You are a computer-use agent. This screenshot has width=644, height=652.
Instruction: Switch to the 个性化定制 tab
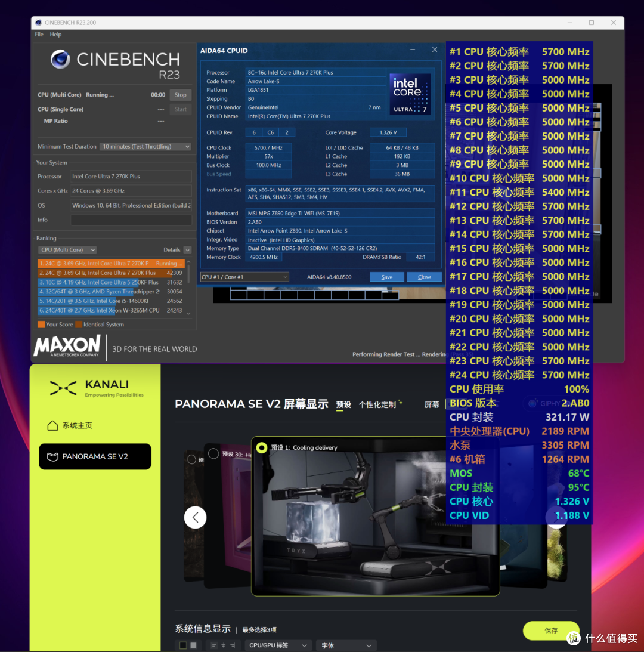(377, 404)
